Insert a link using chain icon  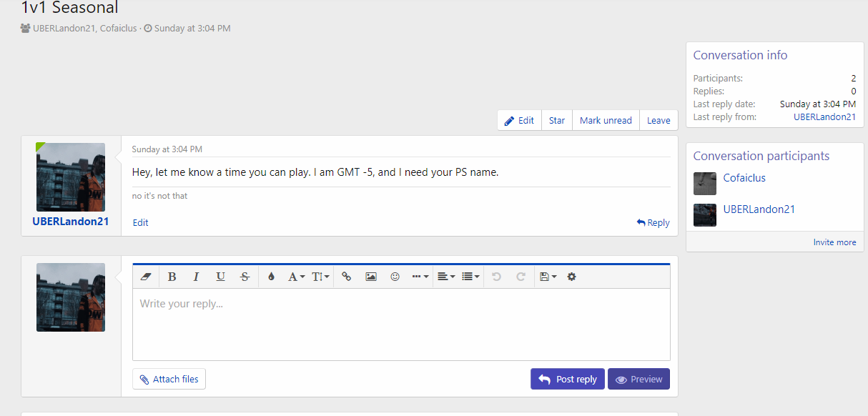click(347, 277)
